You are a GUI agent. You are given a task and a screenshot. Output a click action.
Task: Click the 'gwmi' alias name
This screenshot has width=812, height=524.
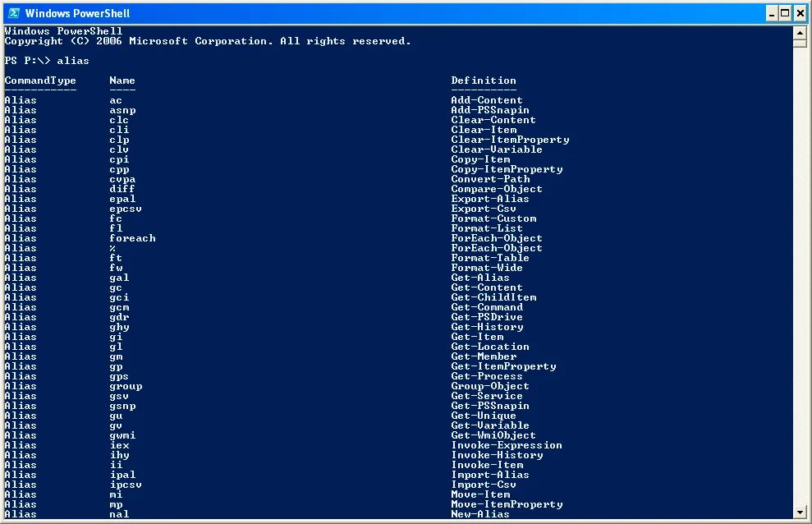coord(122,435)
